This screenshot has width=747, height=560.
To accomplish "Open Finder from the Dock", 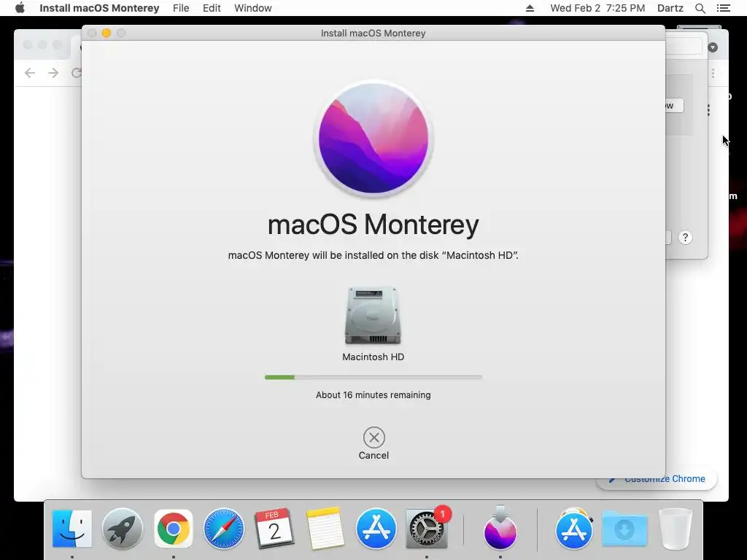I will point(72,529).
